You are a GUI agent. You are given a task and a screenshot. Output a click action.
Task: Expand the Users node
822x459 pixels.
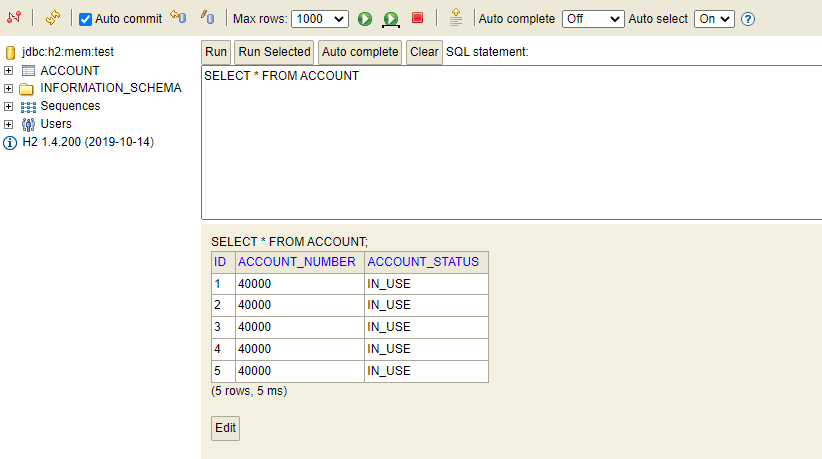[x=8, y=124]
